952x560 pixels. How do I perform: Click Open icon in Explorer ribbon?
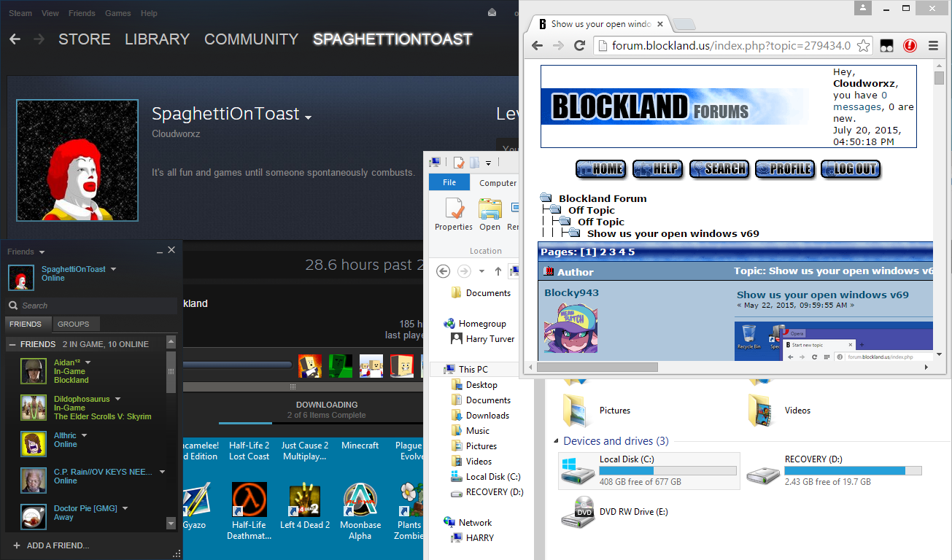489,209
